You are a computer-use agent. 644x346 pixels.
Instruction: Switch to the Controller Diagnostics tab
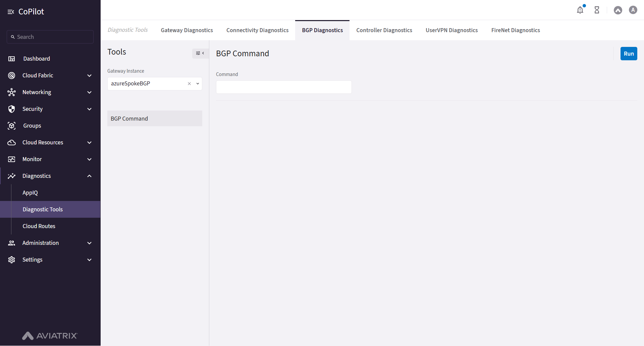click(x=384, y=30)
